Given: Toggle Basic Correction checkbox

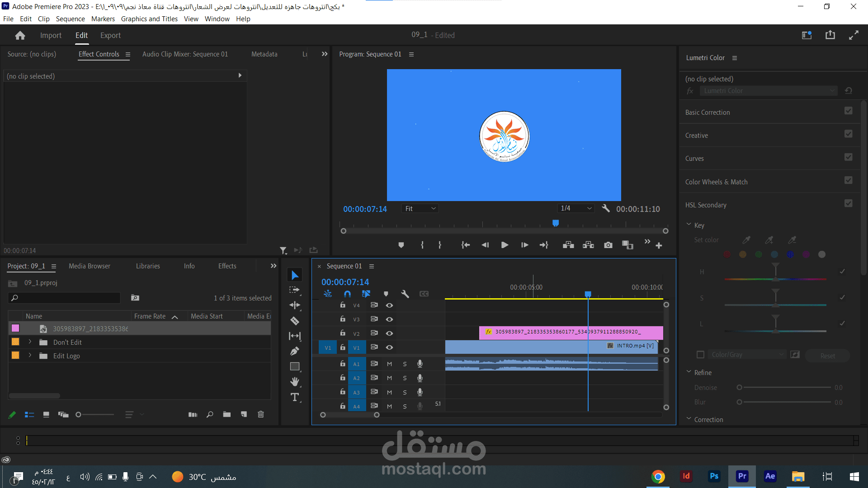Looking at the screenshot, I should click(x=849, y=111).
